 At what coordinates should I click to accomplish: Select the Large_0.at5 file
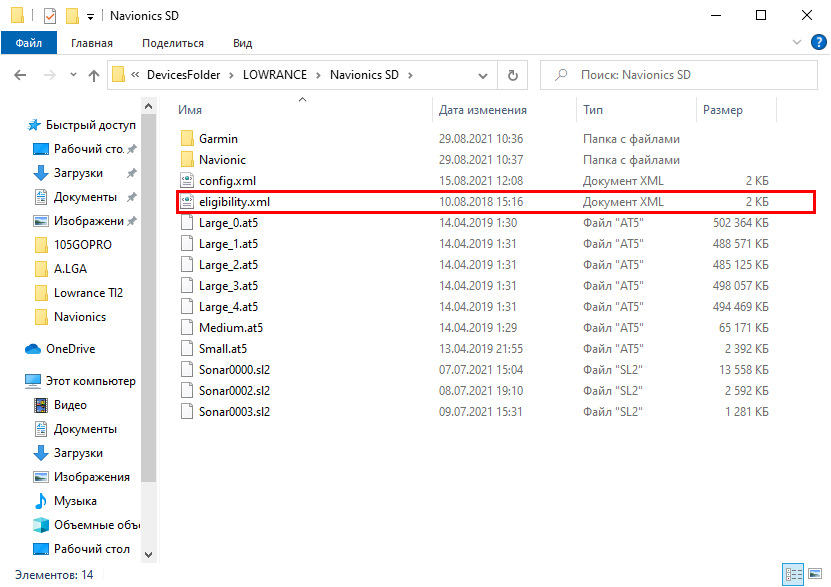[228, 223]
